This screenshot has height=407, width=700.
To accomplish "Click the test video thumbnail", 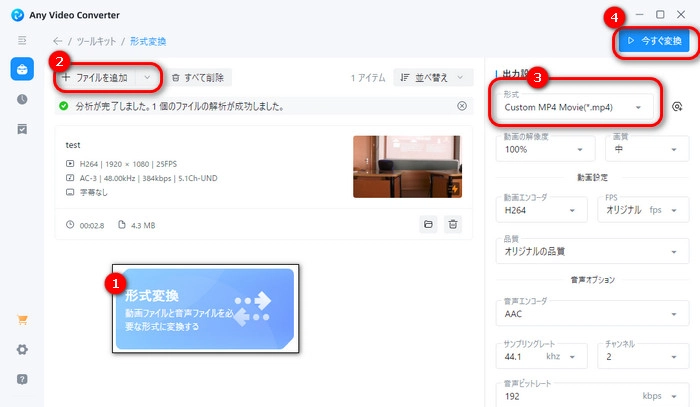I will 407,166.
